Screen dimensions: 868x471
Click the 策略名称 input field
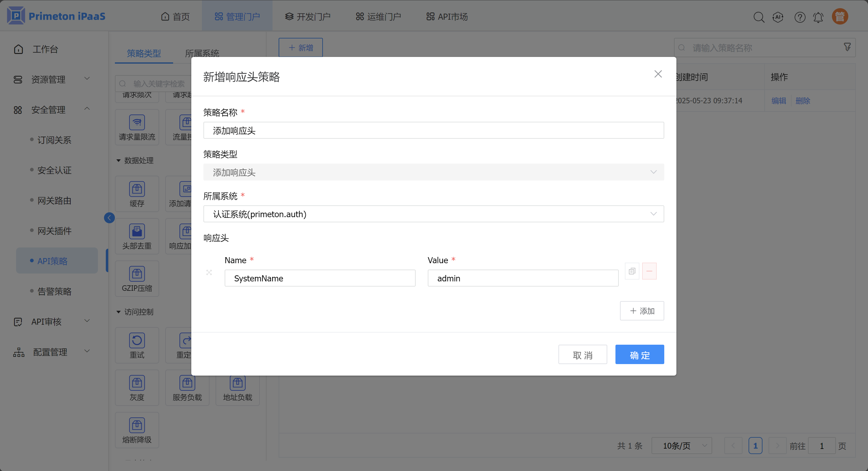tap(433, 130)
